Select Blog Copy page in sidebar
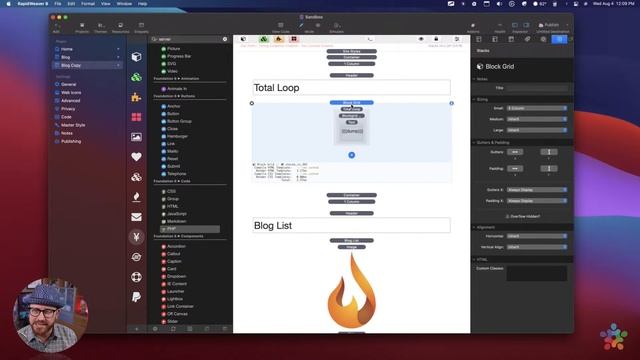 (x=88, y=65)
